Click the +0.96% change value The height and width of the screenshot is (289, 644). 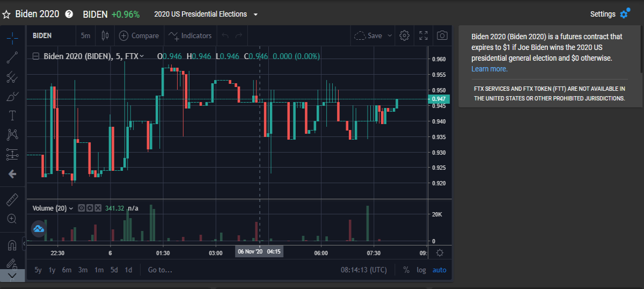pyautogui.click(x=126, y=15)
